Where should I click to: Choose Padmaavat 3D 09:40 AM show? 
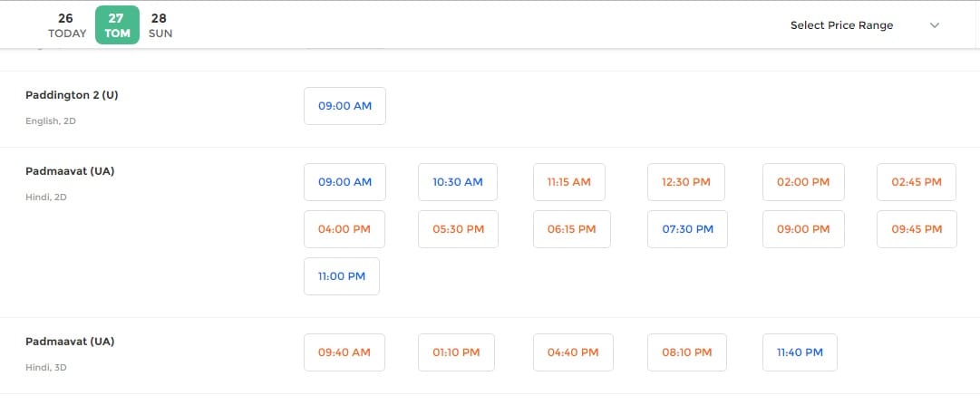pos(344,352)
